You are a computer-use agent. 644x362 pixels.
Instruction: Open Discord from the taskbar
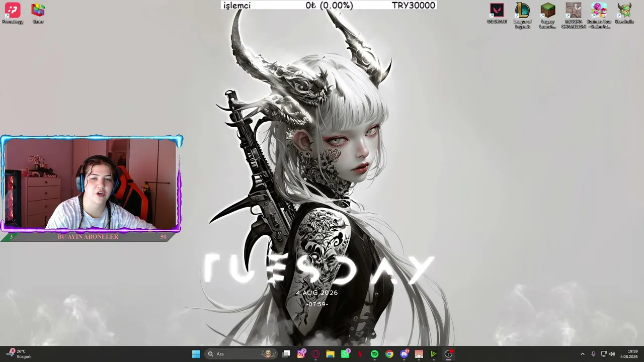coord(404,354)
